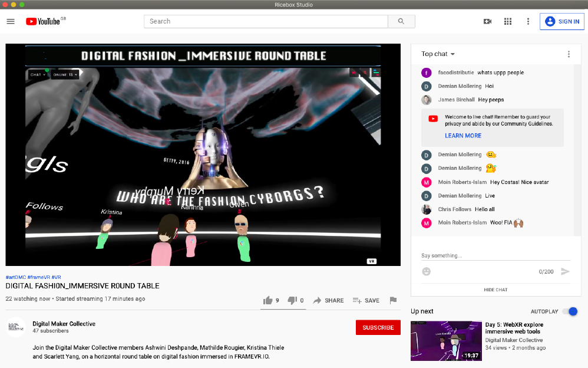Open the header settings three-dot menu
The image size is (588, 368).
pos(528,21)
